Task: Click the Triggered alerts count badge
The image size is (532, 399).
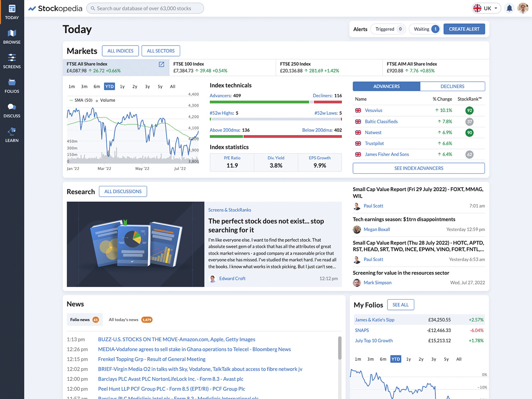Action: click(400, 29)
